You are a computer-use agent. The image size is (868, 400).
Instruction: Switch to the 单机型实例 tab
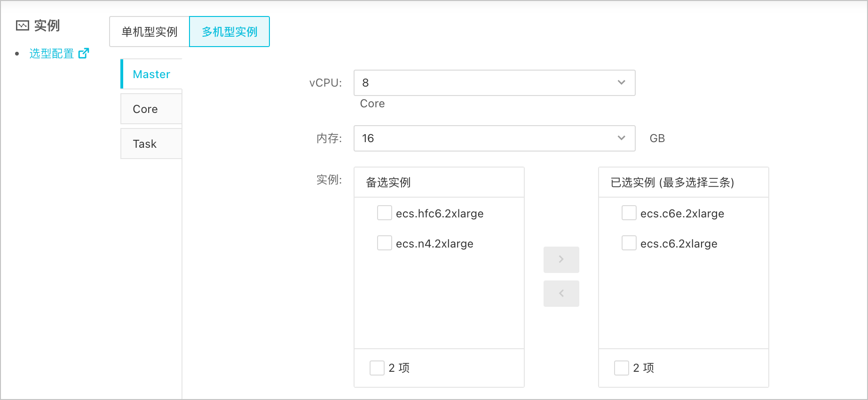150,32
